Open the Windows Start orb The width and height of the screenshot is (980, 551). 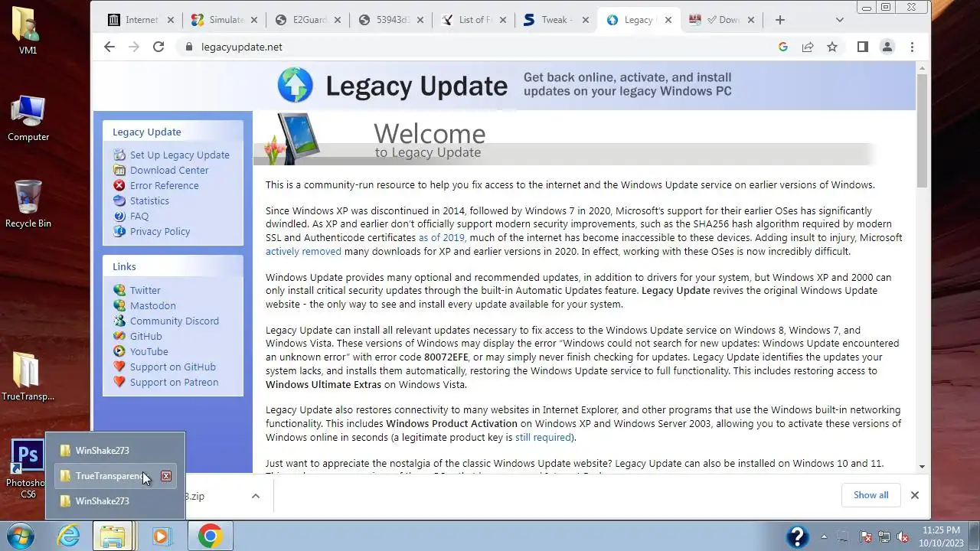coord(21,536)
